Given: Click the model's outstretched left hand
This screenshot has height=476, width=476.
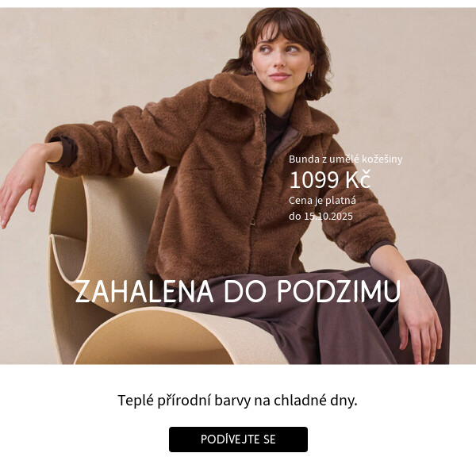Looking at the screenshot, I should [26, 182].
